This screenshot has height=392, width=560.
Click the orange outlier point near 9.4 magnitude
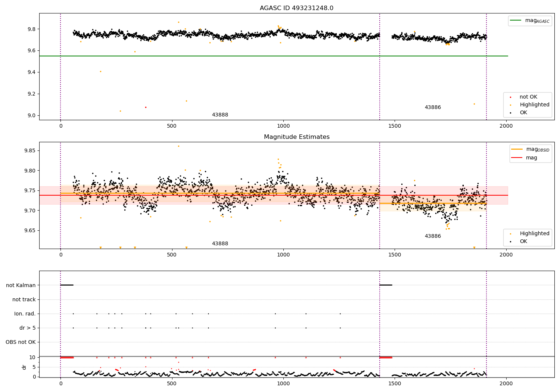click(100, 71)
